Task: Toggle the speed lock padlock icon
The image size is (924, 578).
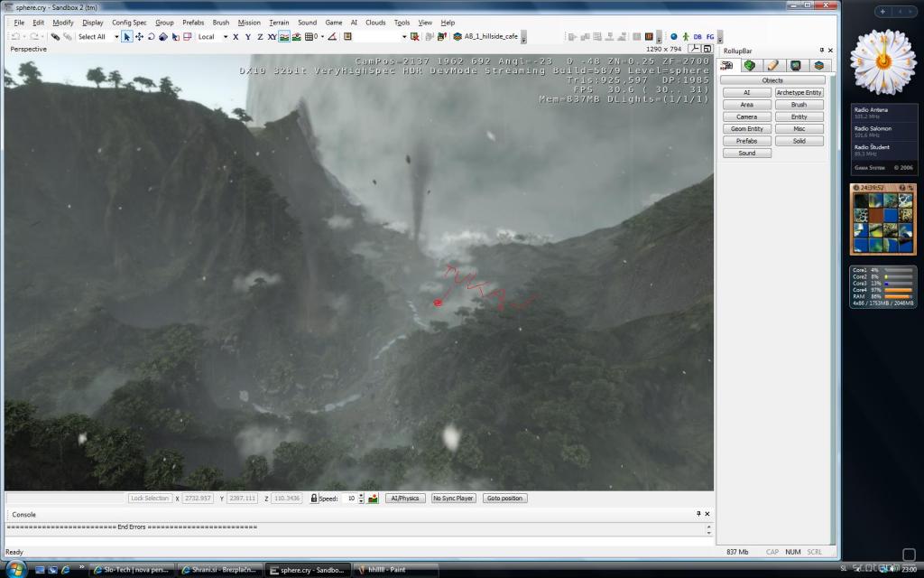Action: click(314, 499)
